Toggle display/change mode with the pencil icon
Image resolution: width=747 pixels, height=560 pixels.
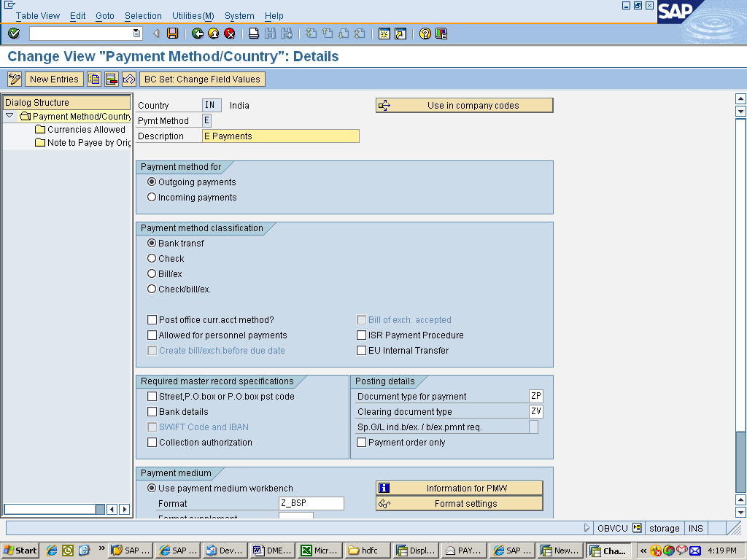click(13, 79)
